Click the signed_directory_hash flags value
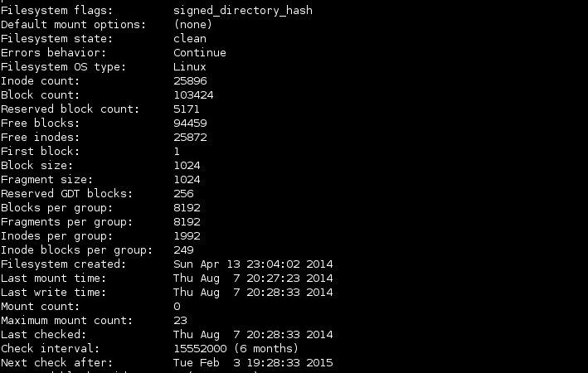 point(243,11)
